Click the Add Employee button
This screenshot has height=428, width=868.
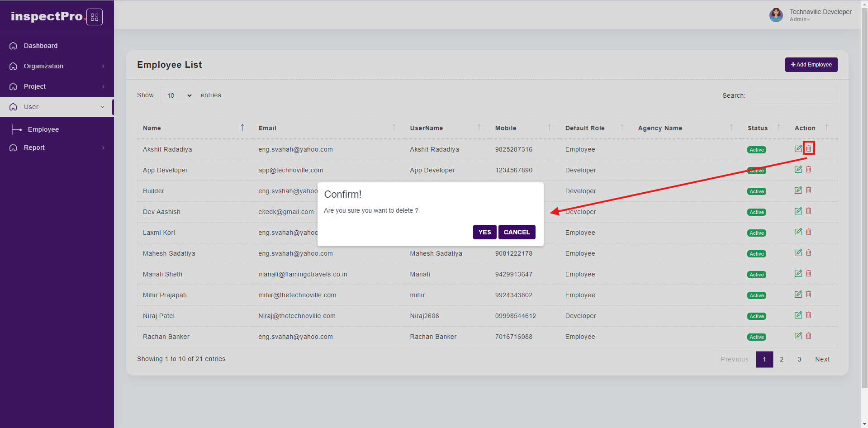point(811,65)
